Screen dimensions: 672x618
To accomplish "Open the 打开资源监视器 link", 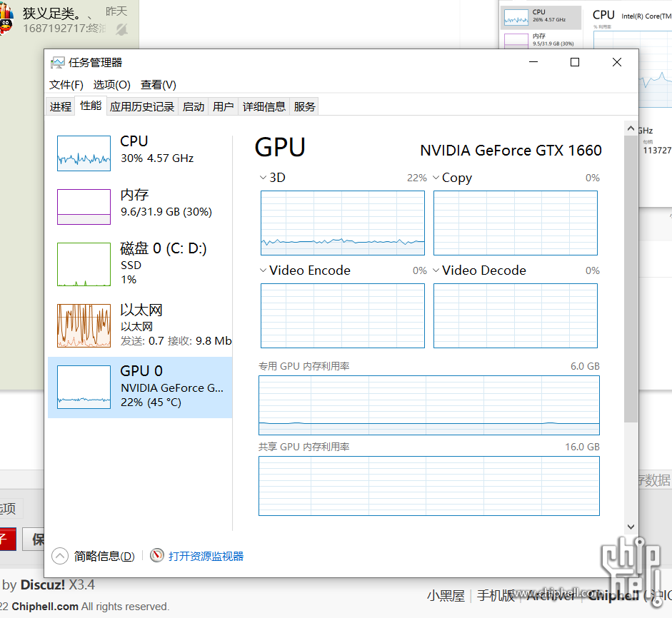I will point(206,557).
